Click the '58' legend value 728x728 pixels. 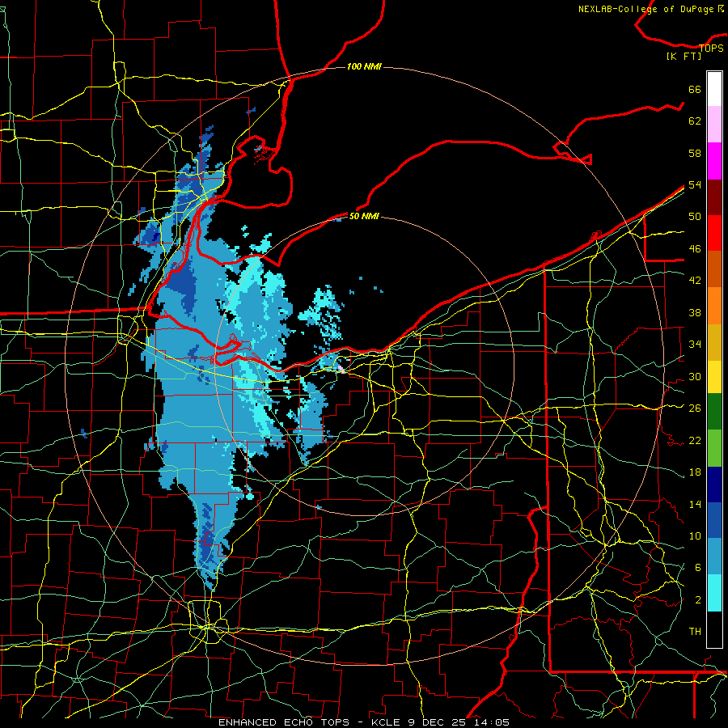pyautogui.click(x=695, y=153)
